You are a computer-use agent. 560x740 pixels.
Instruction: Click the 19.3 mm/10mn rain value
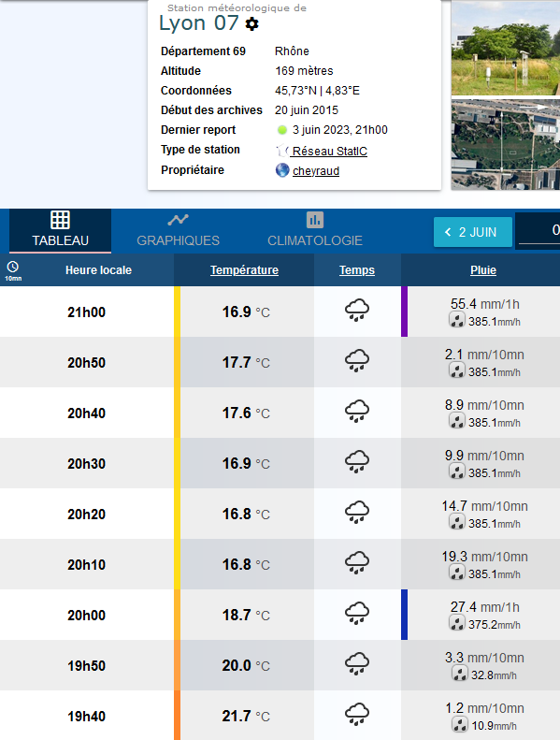pos(484,557)
